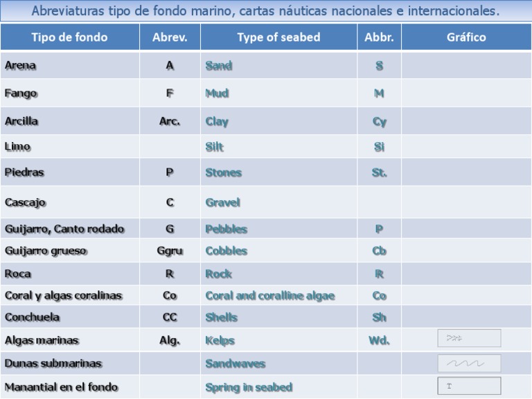Image resolution: width=532 pixels, height=399 pixels.
Task: Select the 'Dunas submarinas' cell
Action: click(70, 364)
